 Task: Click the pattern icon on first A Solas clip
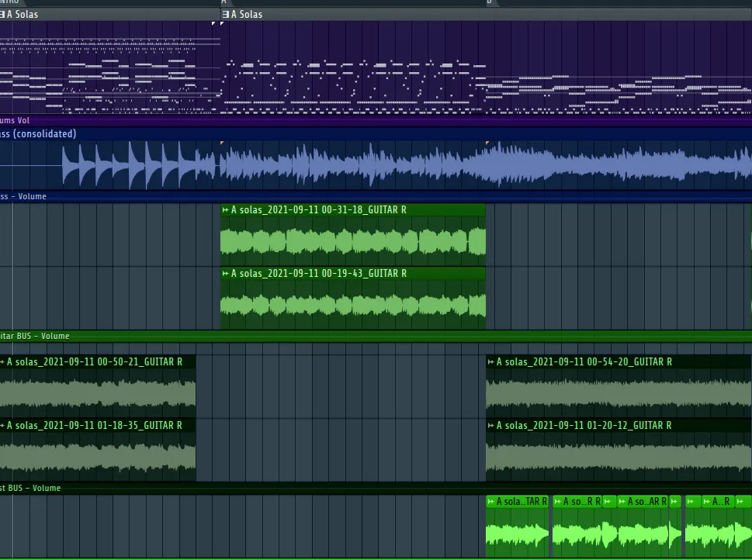click(2, 15)
